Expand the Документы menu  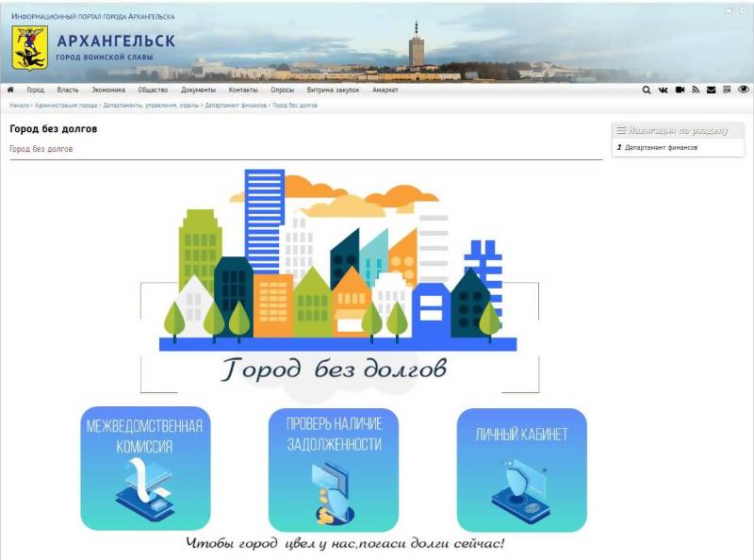[x=198, y=91]
